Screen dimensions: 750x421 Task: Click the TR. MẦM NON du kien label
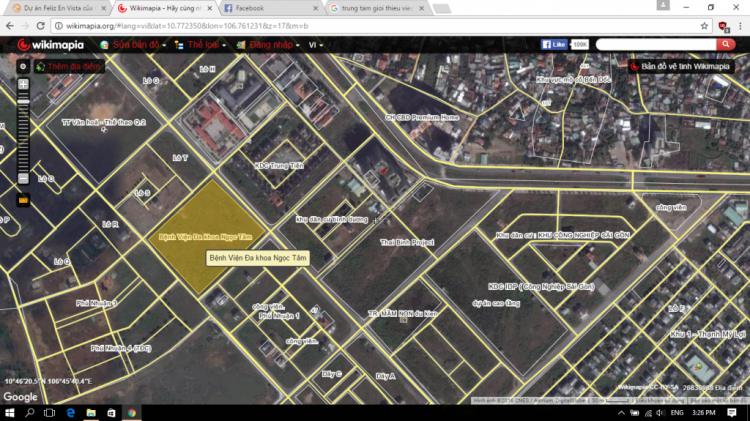click(403, 314)
